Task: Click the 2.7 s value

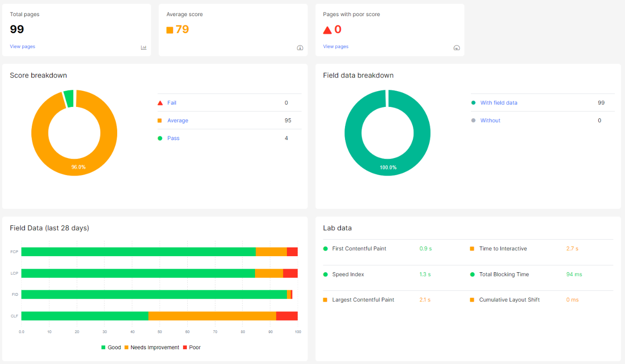Action: pyautogui.click(x=572, y=248)
